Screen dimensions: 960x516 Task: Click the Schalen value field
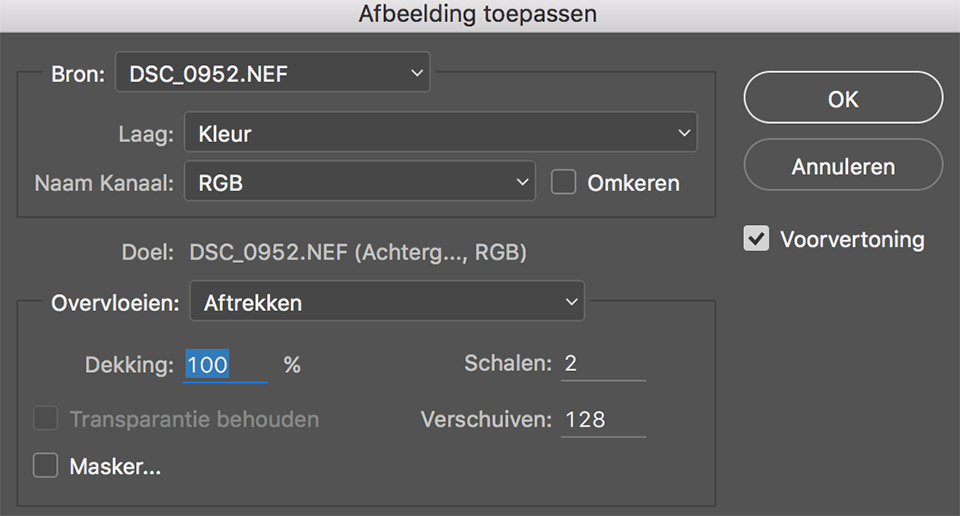(602, 364)
